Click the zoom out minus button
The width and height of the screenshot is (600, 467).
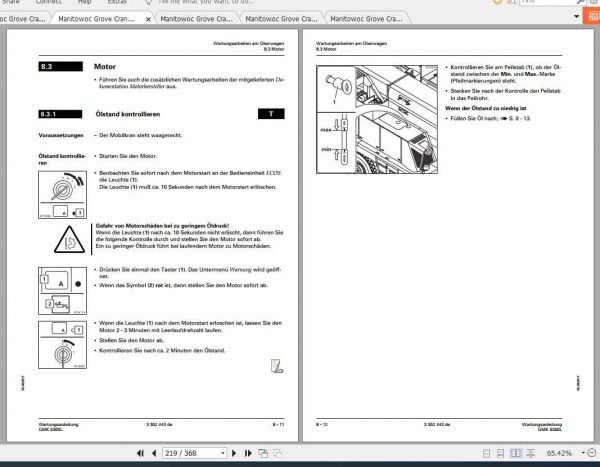point(592,453)
